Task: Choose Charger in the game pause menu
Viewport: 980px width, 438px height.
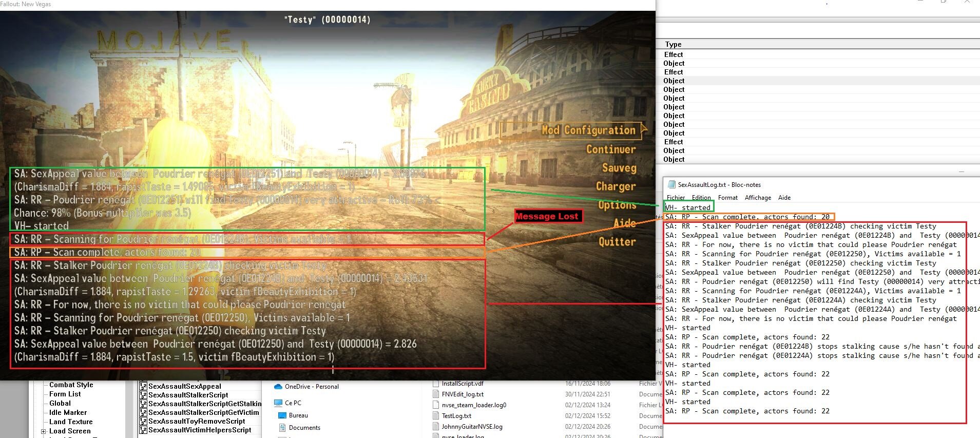Action: pos(616,186)
